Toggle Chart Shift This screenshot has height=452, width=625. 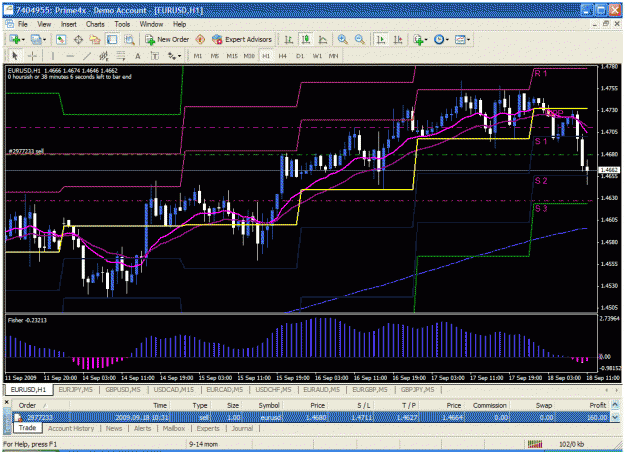[398, 39]
